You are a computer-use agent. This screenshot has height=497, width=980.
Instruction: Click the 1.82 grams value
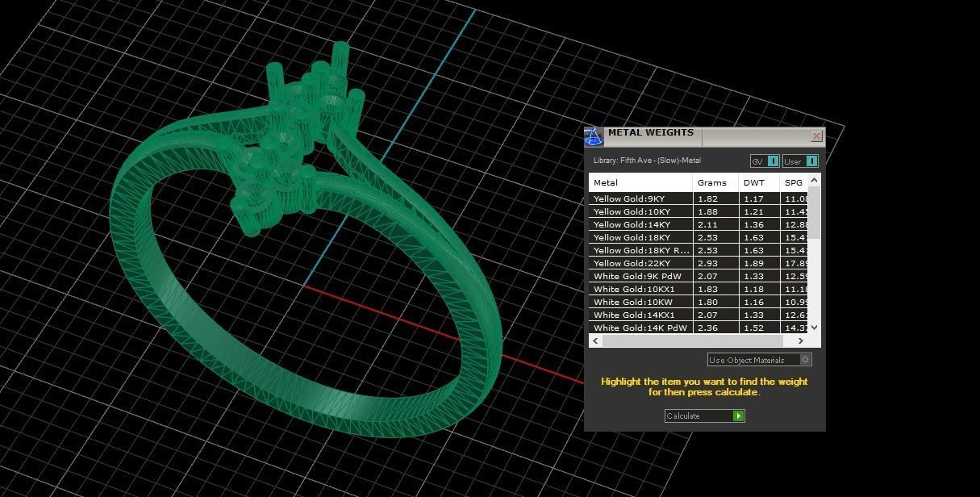[707, 198]
